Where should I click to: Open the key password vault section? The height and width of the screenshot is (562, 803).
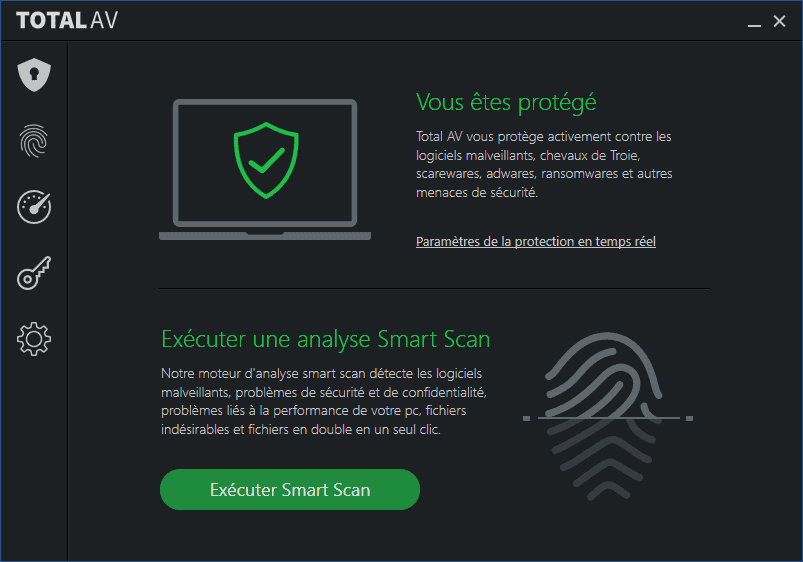click(x=34, y=273)
